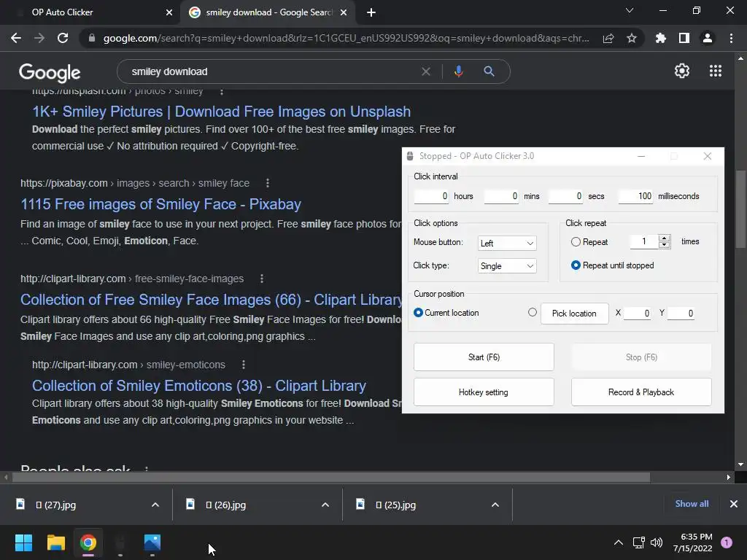Click the milliseconds interval field

pyautogui.click(x=635, y=196)
